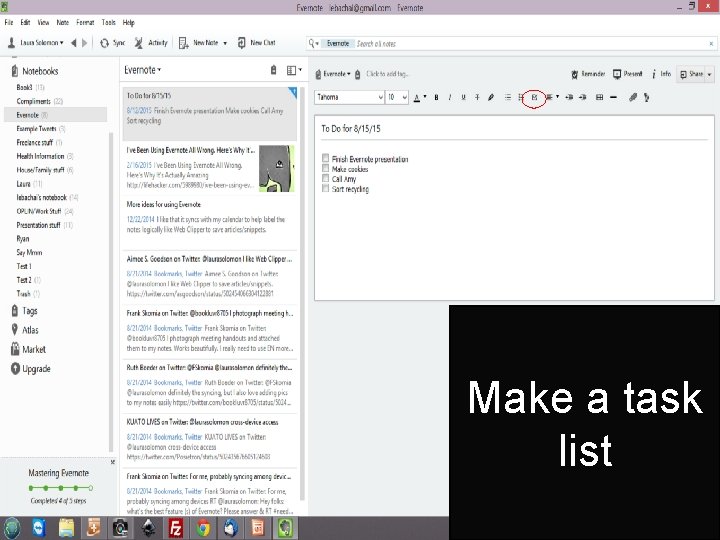
Task: Apply italic formatting
Action: [x=450, y=97]
